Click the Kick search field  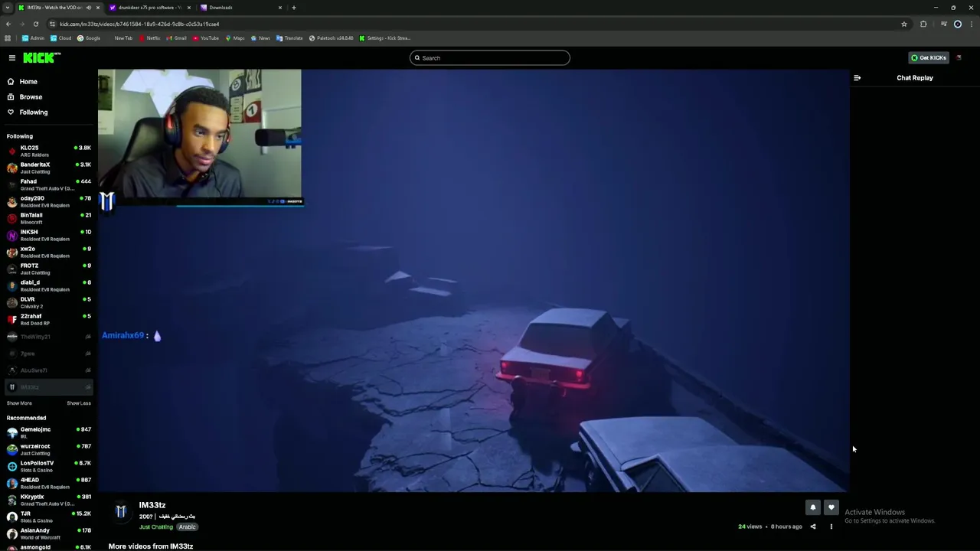[x=490, y=57]
